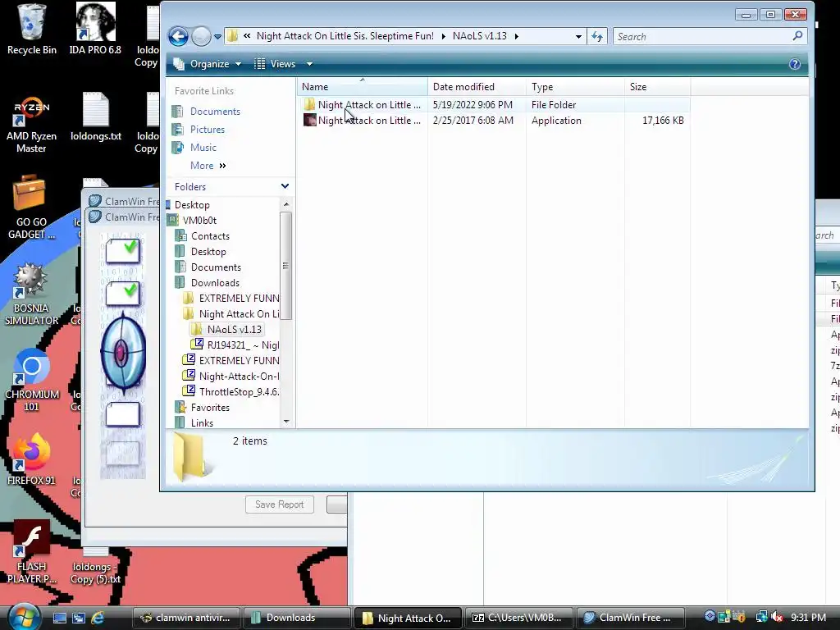This screenshot has height=630, width=840.
Task: Select Favorites in folder tree
Action: pyautogui.click(x=210, y=407)
